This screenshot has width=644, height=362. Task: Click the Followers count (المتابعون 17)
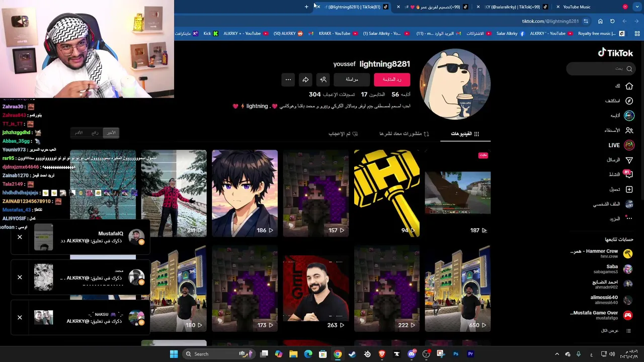[373, 95]
